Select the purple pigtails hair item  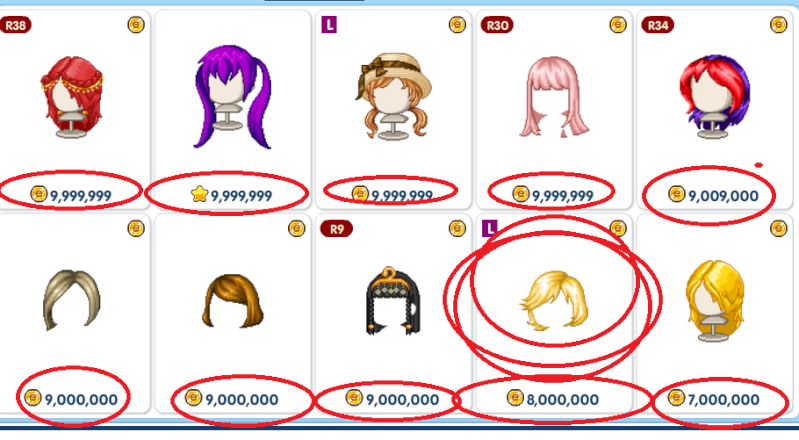pyautogui.click(x=233, y=97)
